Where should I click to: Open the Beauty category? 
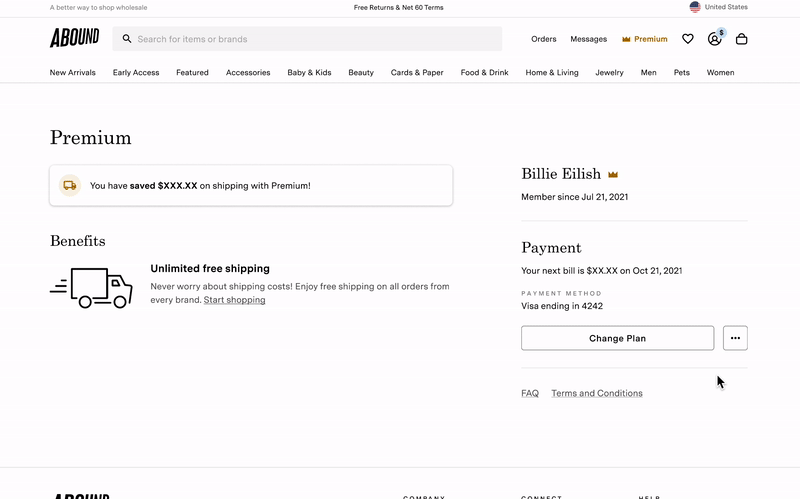pos(361,72)
